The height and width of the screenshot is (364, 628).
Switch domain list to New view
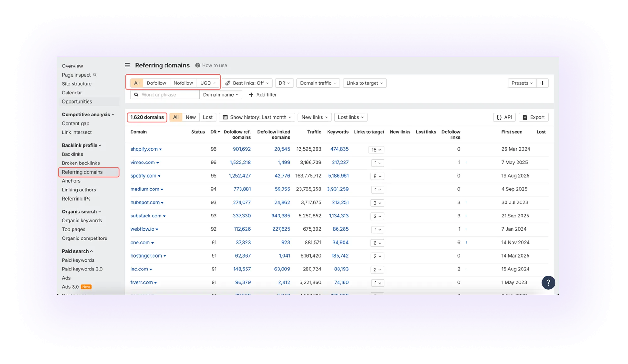coord(191,117)
